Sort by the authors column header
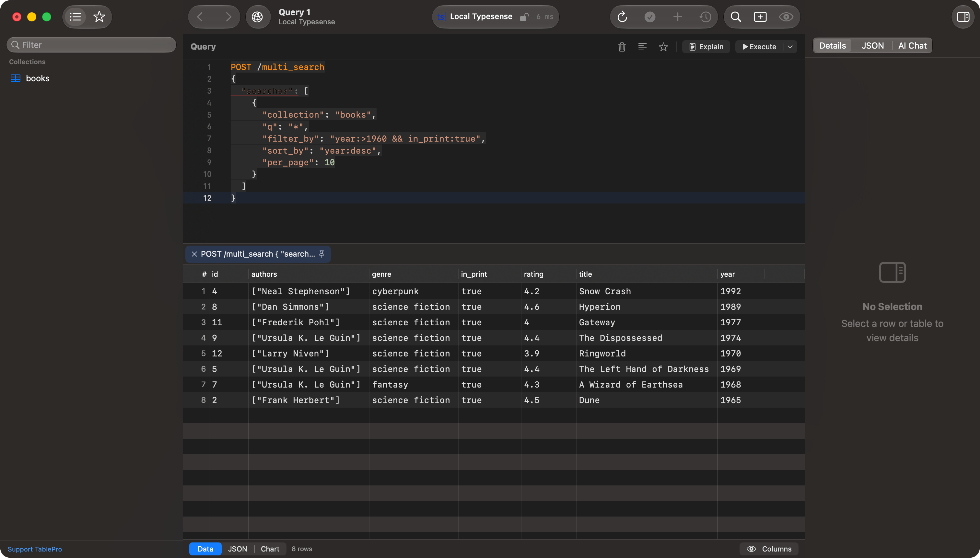Image resolution: width=980 pixels, height=558 pixels. click(308, 274)
